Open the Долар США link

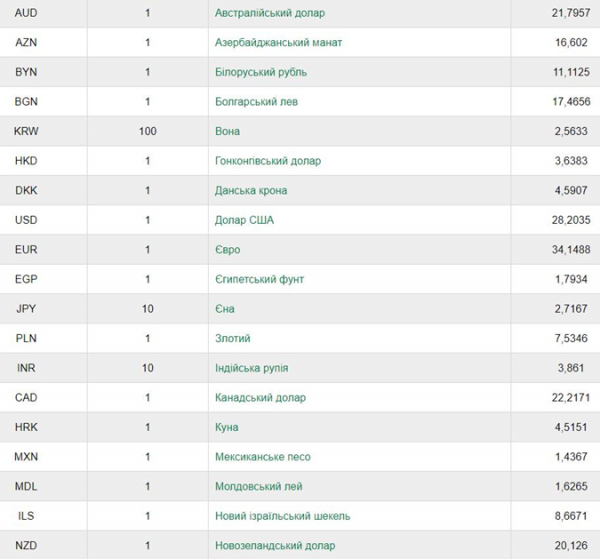244,220
